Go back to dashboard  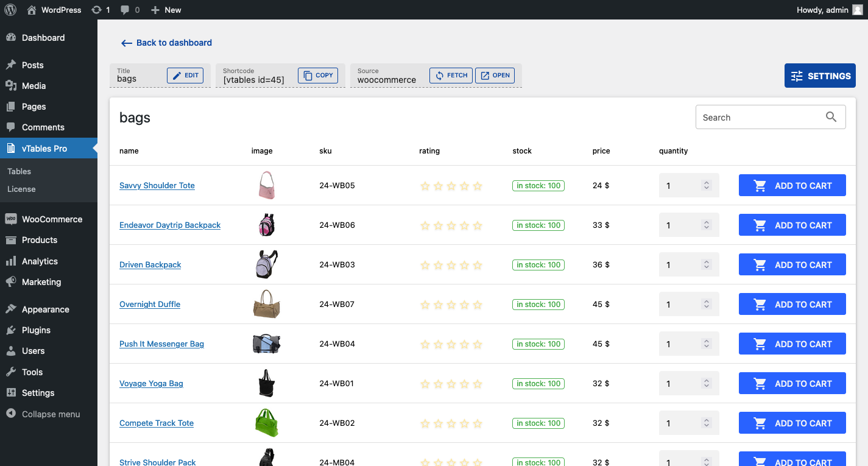point(166,43)
